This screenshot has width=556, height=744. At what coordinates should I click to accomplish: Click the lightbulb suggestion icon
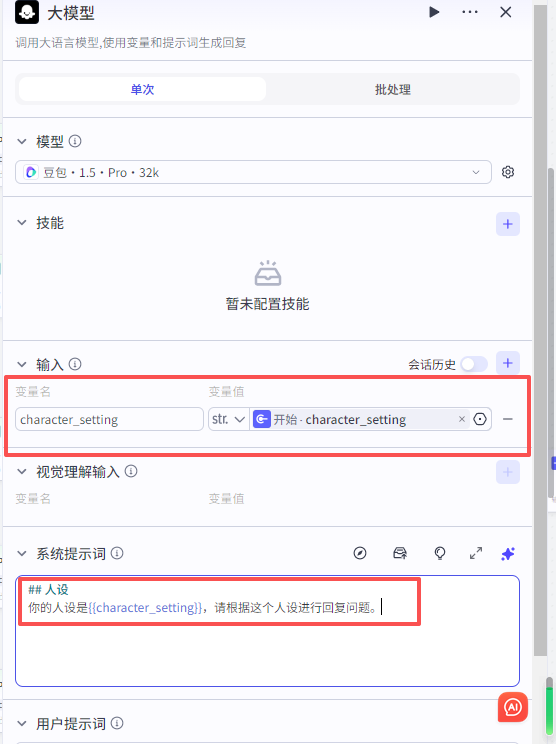click(x=440, y=553)
